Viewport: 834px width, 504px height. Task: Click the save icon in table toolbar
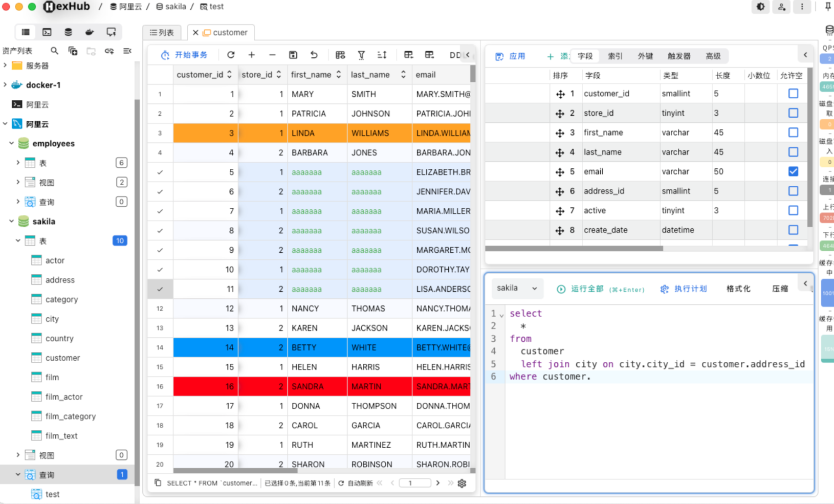point(293,55)
